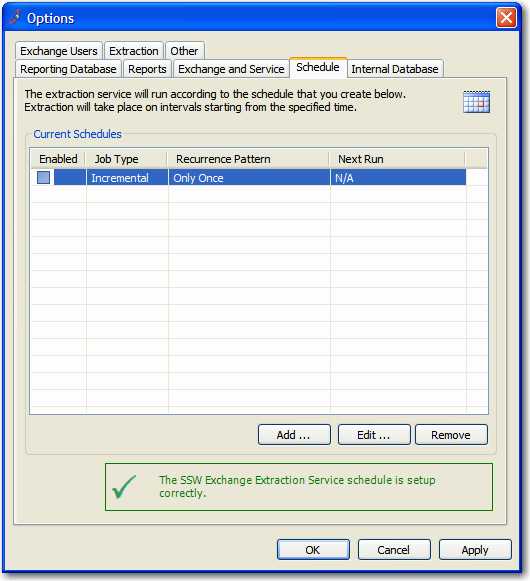Open the Exchange Users tab

(59, 51)
